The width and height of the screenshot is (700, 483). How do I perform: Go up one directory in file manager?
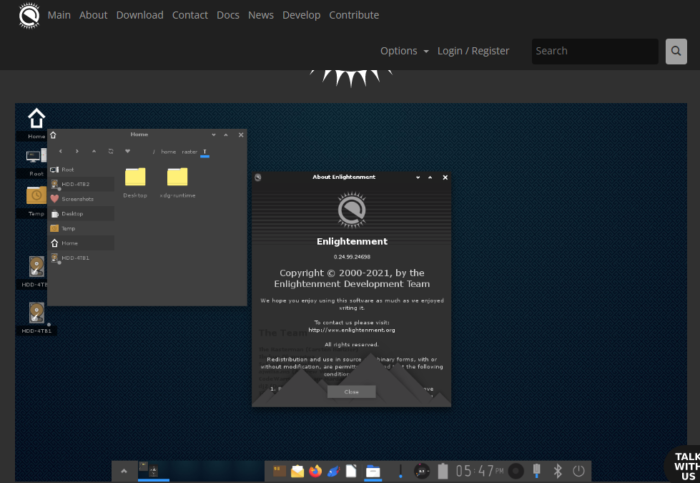[94, 151]
